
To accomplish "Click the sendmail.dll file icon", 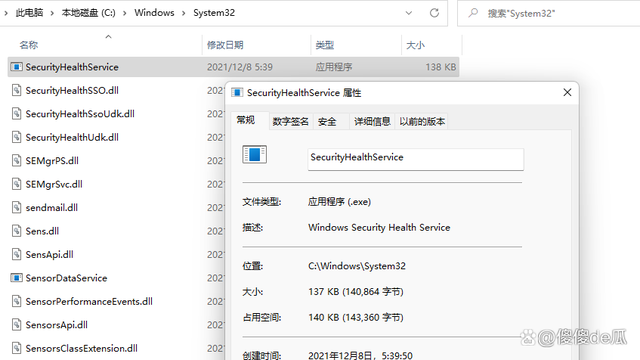I will [16, 207].
